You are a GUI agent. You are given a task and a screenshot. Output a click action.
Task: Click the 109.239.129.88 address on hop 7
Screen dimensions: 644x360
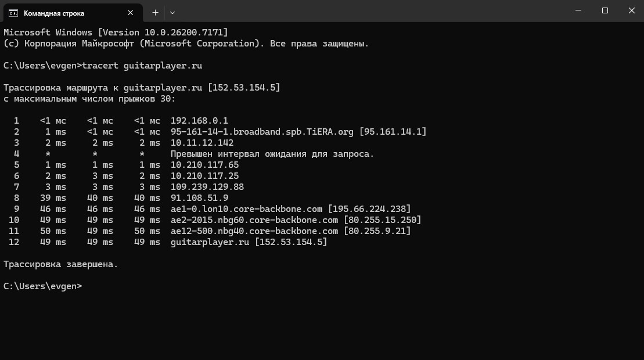(207, 187)
